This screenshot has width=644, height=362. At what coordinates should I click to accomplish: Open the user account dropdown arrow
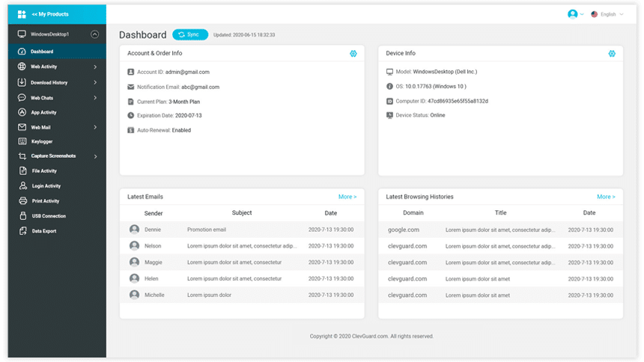point(582,14)
